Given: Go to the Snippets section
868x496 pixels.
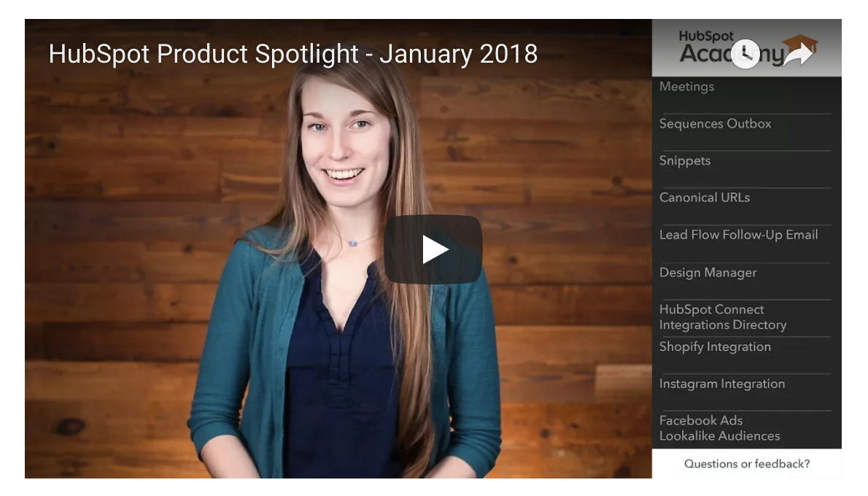Looking at the screenshot, I should tap(685, 160).
